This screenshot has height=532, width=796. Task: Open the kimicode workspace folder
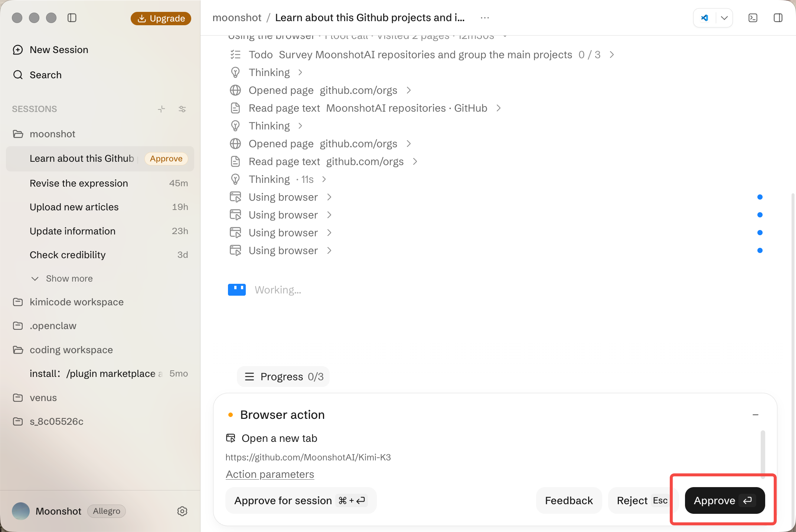coord(68,302)
